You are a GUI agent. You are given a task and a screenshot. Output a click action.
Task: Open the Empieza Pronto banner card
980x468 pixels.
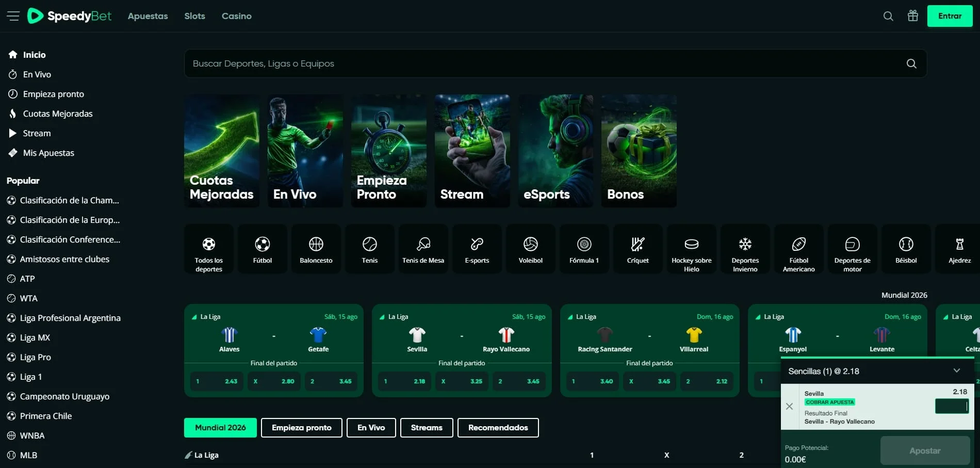pos(389,151)
